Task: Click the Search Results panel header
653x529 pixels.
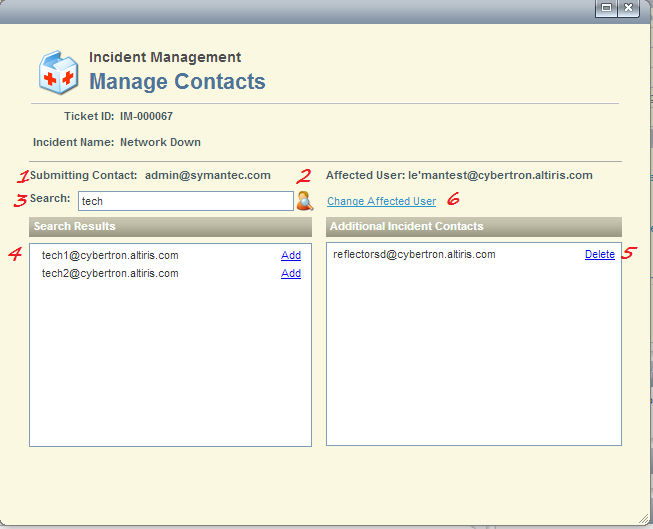Action: pyautogui.click(x=170, y=227)
